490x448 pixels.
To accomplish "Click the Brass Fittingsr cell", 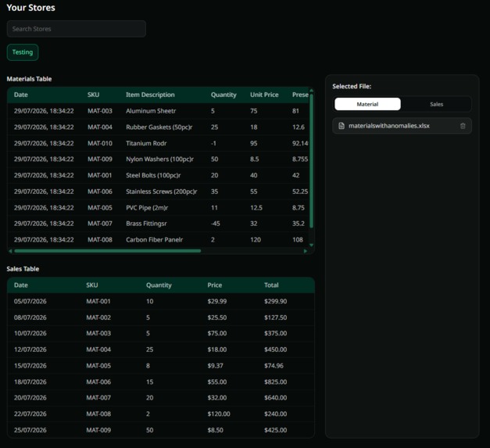I will point(146,224).
